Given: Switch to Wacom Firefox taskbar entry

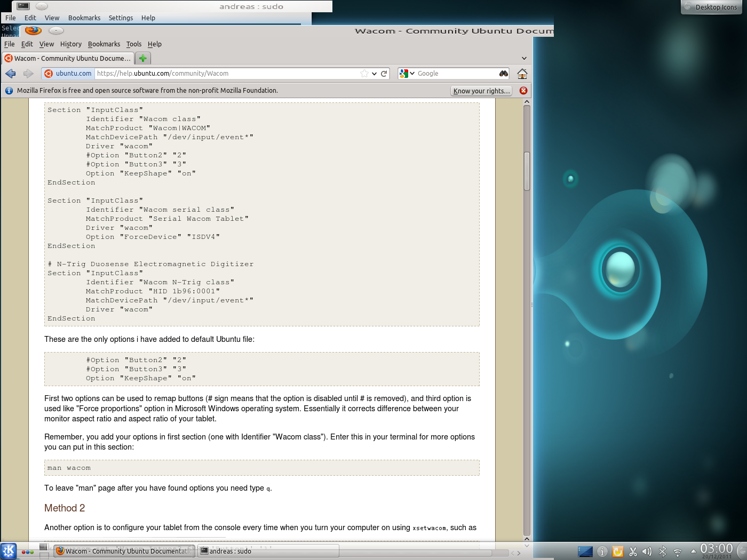Looking at the screenshot, I should [x=125, y=551].
